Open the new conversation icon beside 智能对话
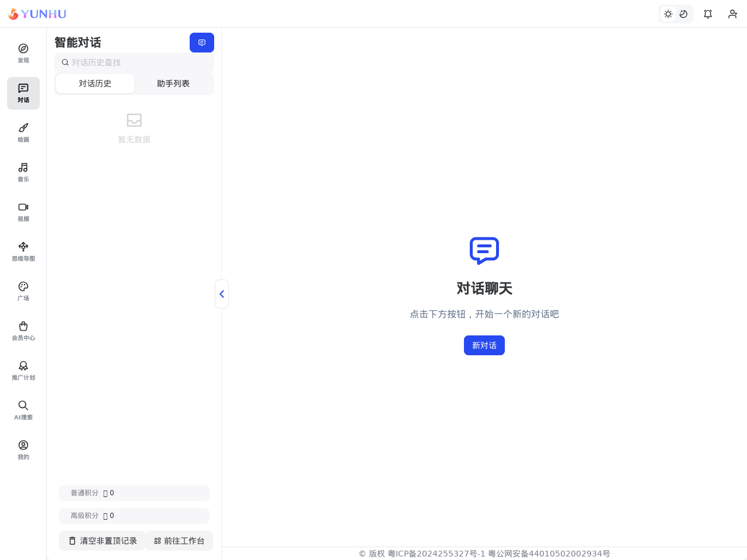This screenshot has width=747, height=560. pos(201,42)
